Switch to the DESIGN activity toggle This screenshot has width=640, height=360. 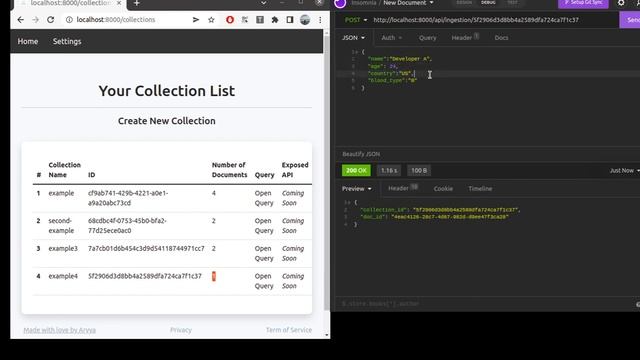click(x=464, y=2)
